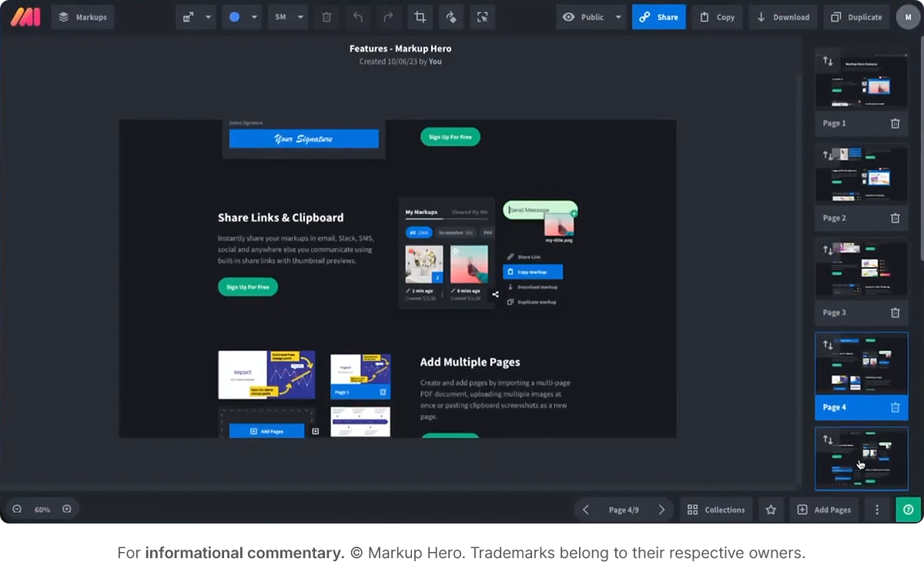Click the Send Message field in canvas

coord(541,209)
